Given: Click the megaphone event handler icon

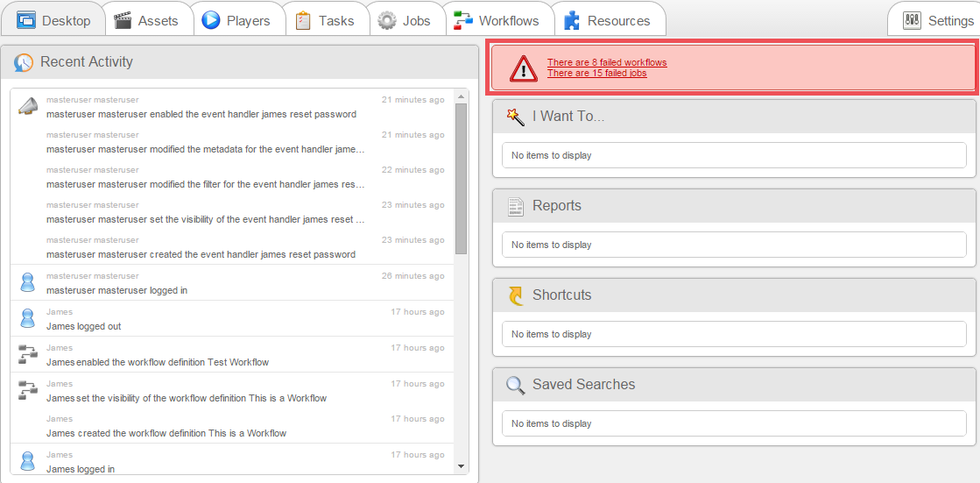Looking at the screenshot, I should pos(28,106).
